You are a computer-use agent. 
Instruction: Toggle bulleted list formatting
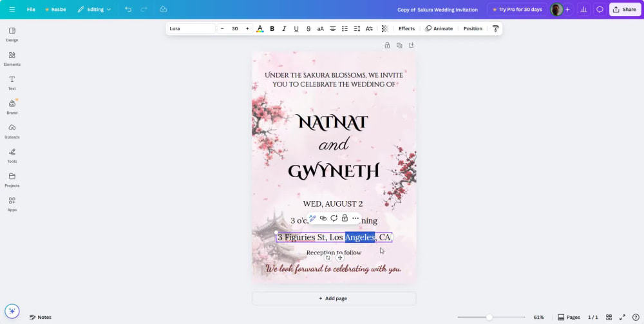click(345, 28)
